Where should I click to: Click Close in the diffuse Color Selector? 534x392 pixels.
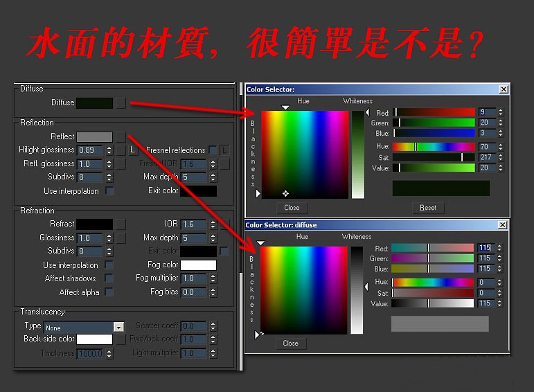point(290,344)
